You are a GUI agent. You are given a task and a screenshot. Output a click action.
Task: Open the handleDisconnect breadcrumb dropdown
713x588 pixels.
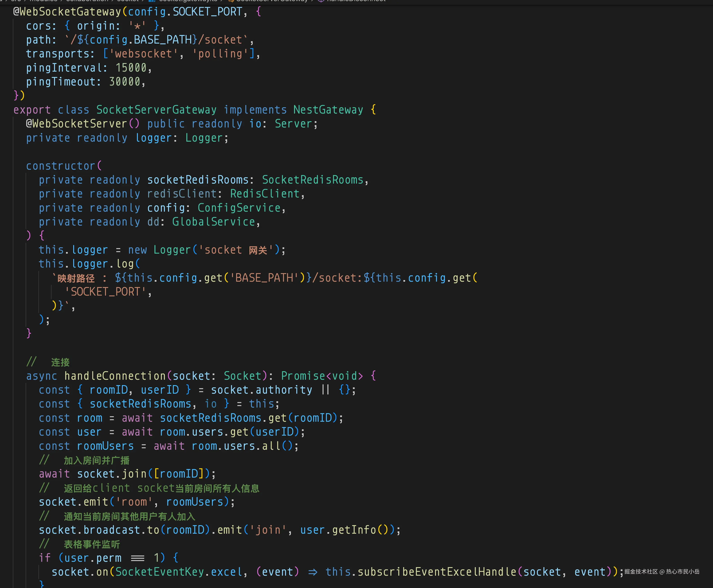click(356, 1)
